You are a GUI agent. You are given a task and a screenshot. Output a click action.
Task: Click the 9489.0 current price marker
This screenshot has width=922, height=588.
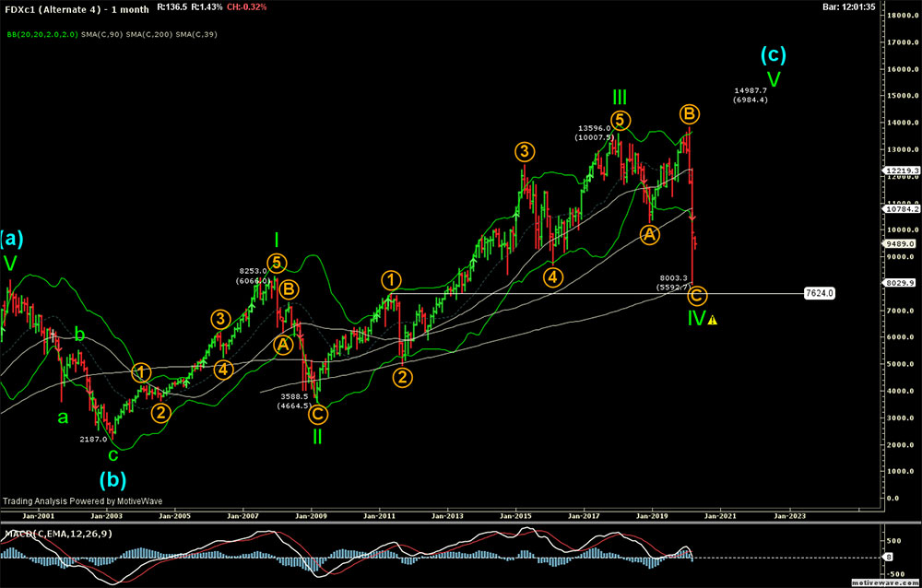(x=897, y=244)
